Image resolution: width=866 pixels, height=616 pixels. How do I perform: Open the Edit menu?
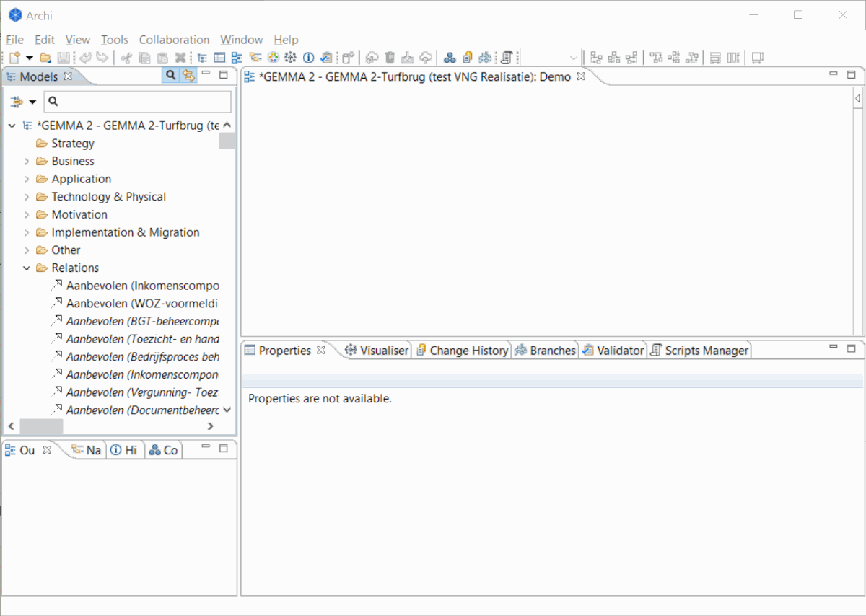[x=45, y=40]
